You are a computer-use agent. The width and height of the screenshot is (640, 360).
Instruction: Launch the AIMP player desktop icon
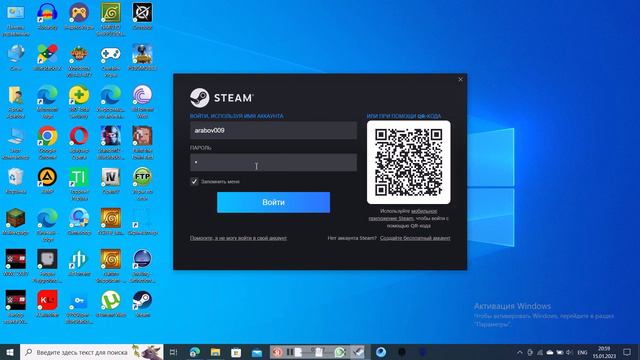tap(47, 177)
